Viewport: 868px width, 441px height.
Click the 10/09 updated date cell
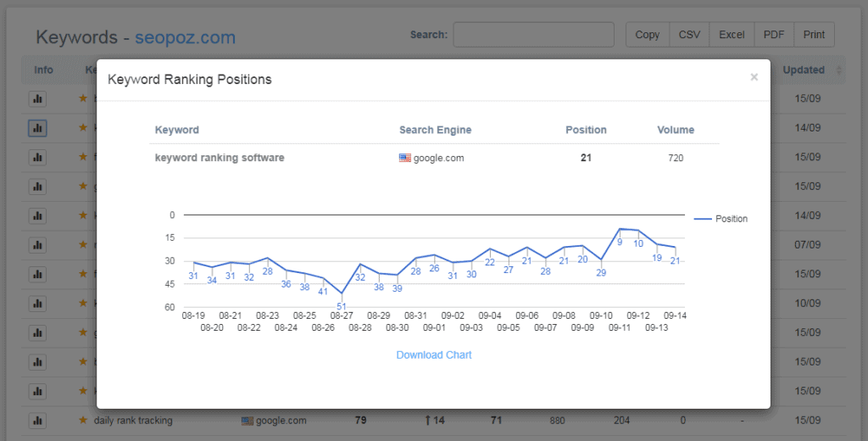(808, 304)
